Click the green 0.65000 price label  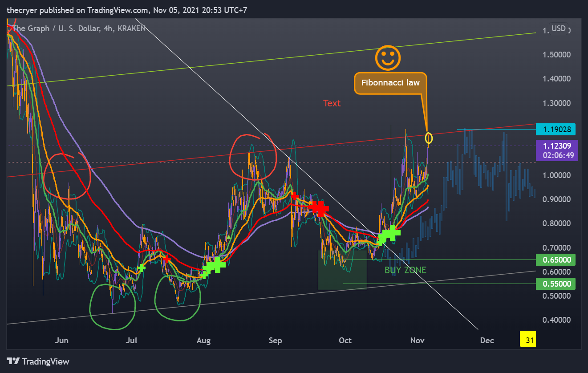tap(556, 259)
